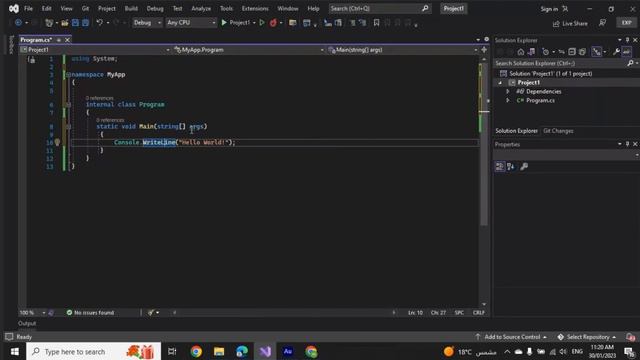Click Select Repository button

pyautogui.click(x=587, y=337)
